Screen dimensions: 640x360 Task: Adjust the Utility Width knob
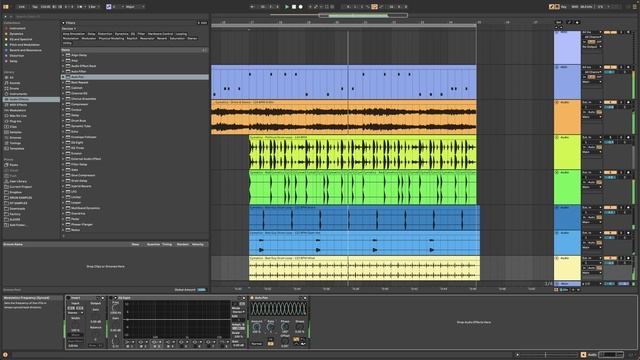(76, 325)
